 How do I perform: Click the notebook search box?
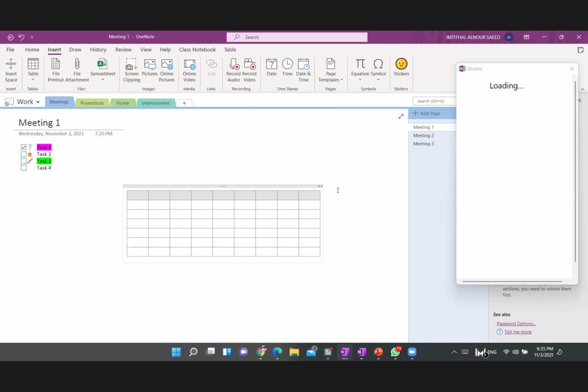[434, 101]
